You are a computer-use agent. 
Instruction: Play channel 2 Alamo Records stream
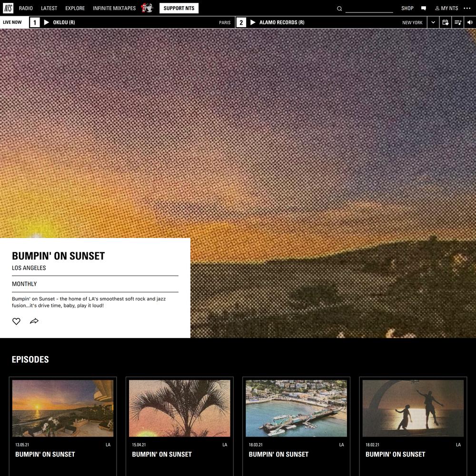[x=253, y=22]
